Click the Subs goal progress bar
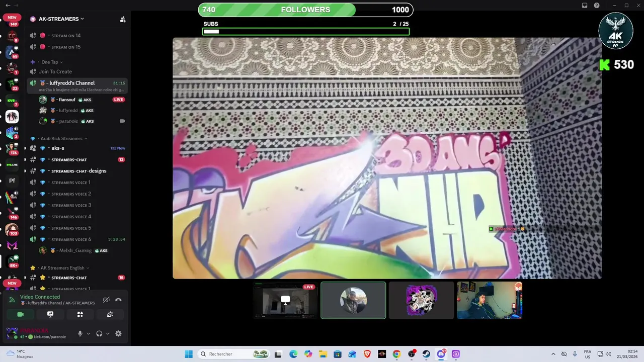 coord(306,32)
